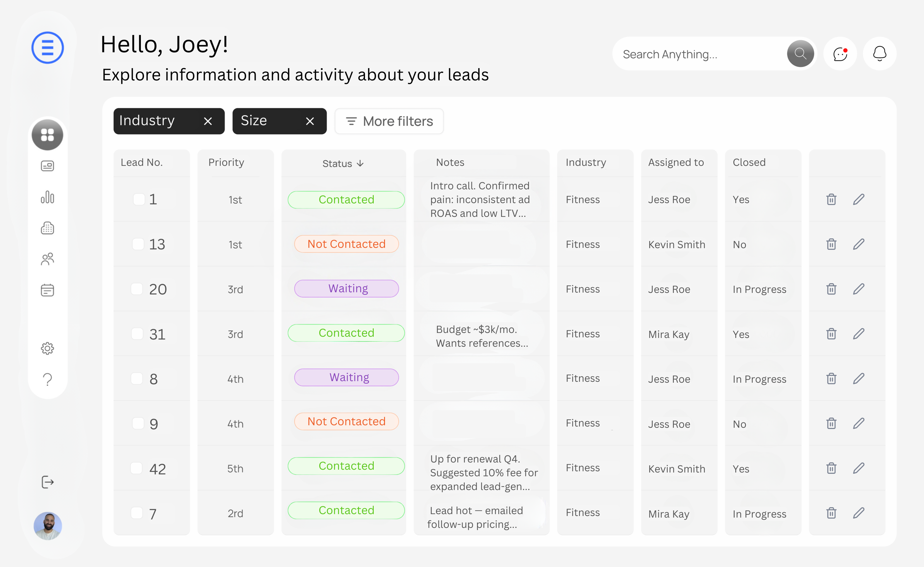Open the notifications bell
Screen dimensions: 924x567
[x=879, y=54]
